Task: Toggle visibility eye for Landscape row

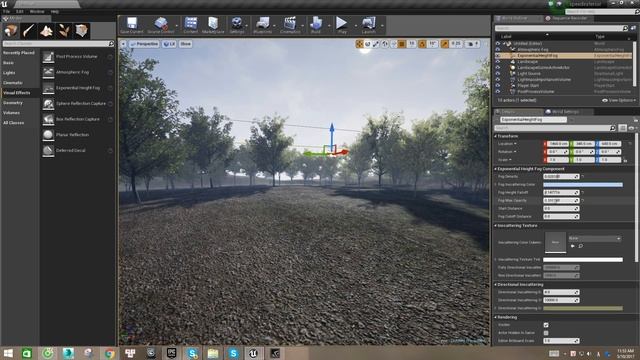Action: [x=498, y=62]
